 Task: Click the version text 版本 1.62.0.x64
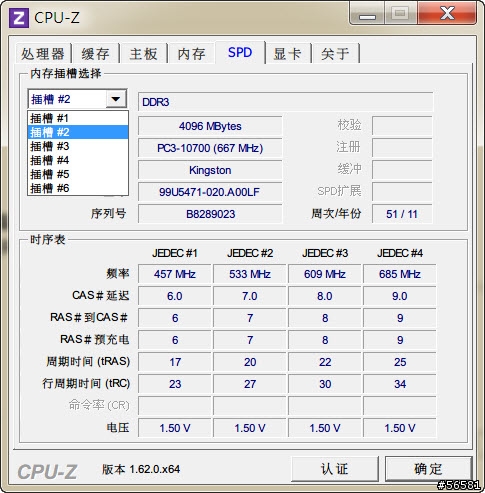coord(141,469)
